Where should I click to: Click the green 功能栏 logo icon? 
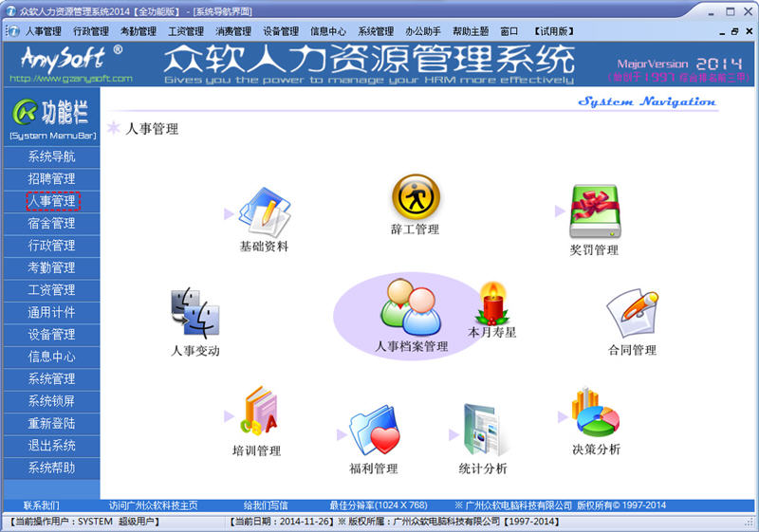point(26,112)
